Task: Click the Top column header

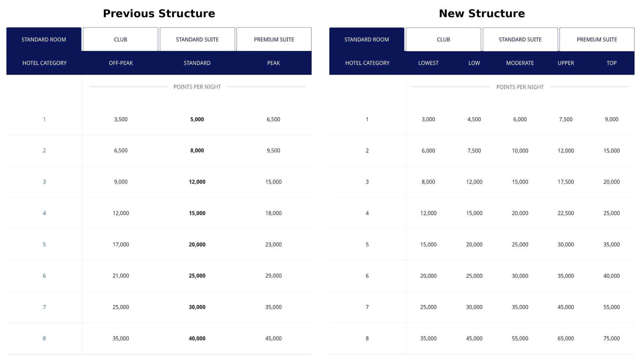Action: (611, 63)
